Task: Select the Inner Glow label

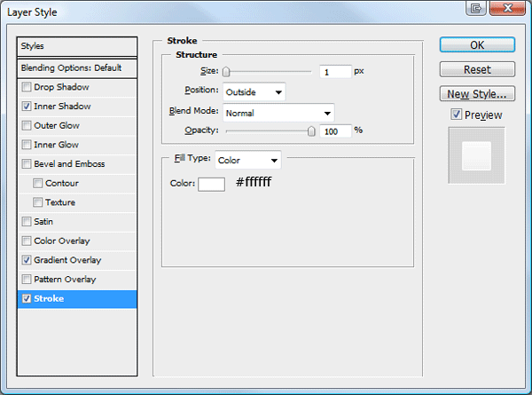Action: click(57, 145)
